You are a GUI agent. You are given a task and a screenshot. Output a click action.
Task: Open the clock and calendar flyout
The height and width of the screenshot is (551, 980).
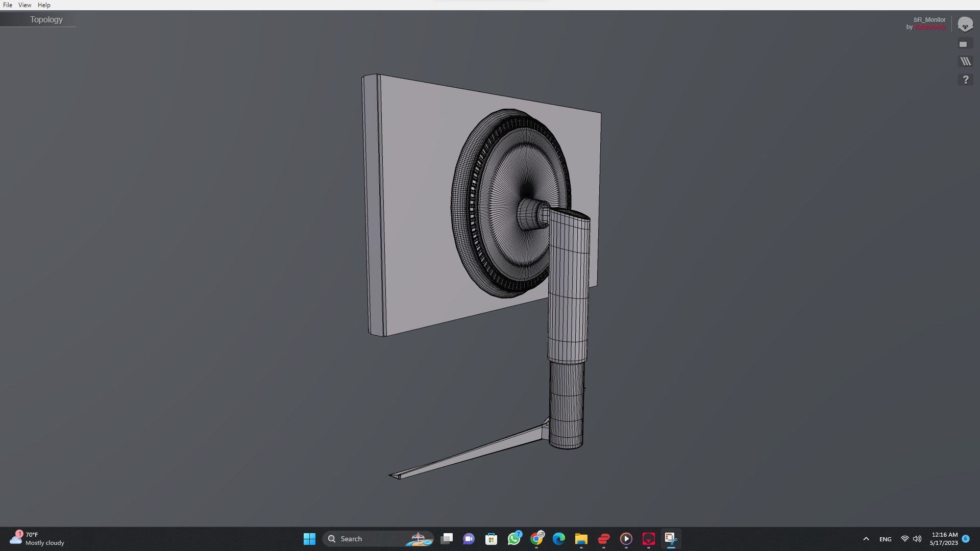point(944,539)
